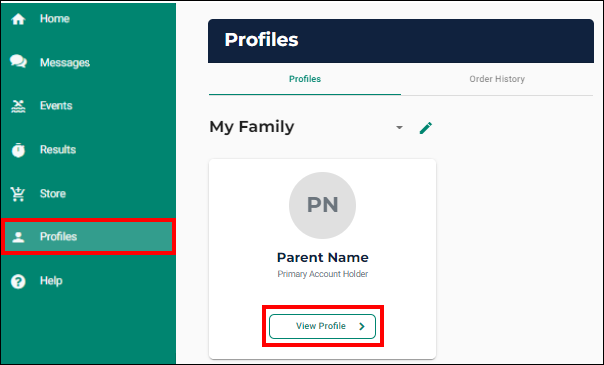Click the View Profile button
604x365 pixels.
(322, 326)
